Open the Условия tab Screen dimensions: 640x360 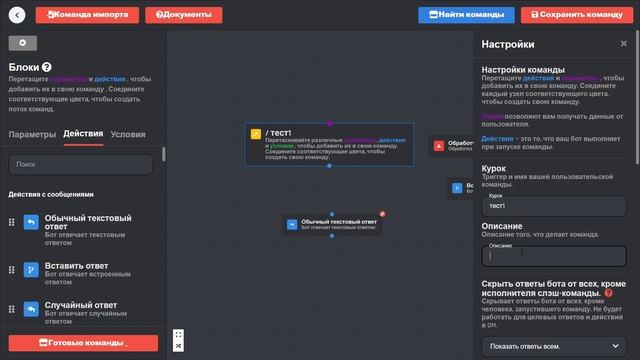(128, 134)
